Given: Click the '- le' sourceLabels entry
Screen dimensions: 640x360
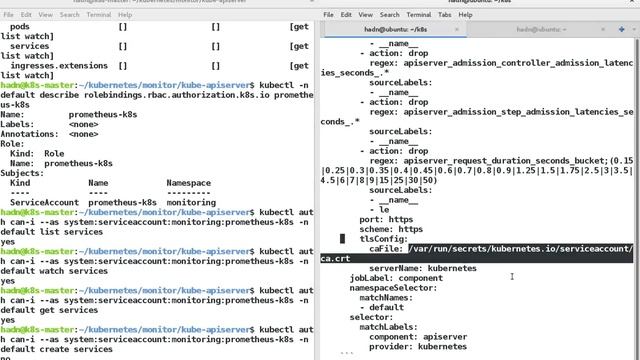Looking at the screenshot, I should point(379,209).
